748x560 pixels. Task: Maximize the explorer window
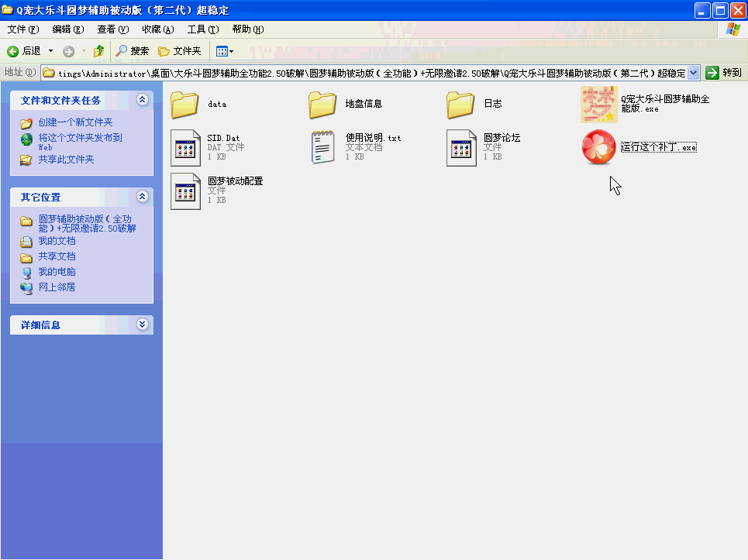pyautogui.click(x=720, y=10)
